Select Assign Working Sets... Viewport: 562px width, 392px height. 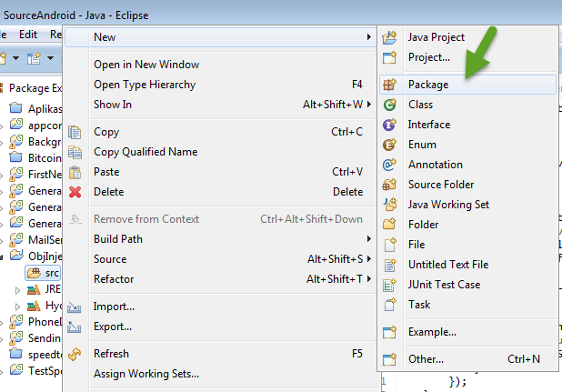pyautogui.click(x=220, y=374)
